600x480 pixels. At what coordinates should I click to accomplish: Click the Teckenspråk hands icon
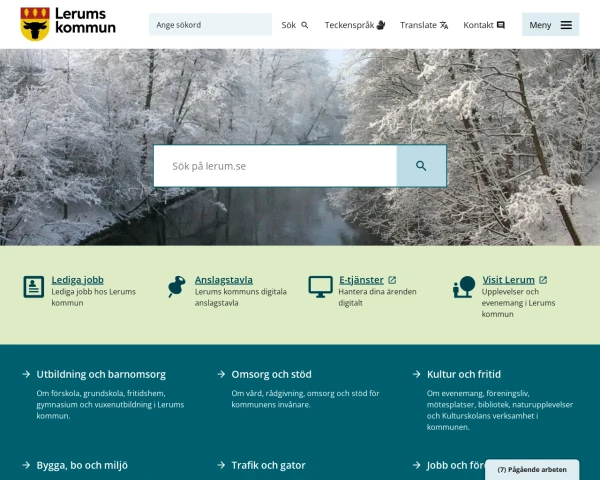(x=381, y=25)
